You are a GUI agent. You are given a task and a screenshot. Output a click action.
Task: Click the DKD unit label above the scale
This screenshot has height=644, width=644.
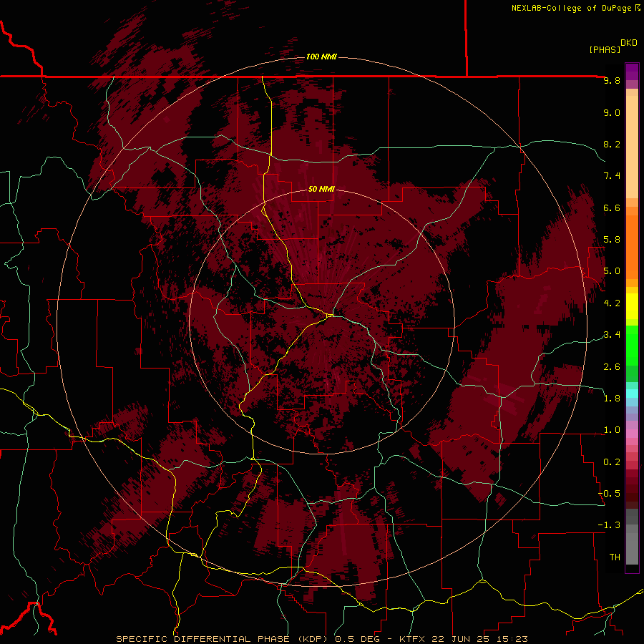click(x=629, y=43)
